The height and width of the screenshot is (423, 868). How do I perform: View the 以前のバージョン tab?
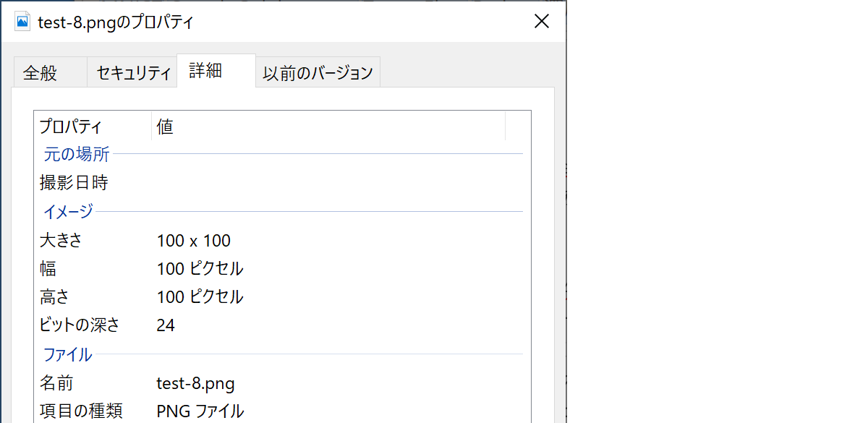(318, 72)
